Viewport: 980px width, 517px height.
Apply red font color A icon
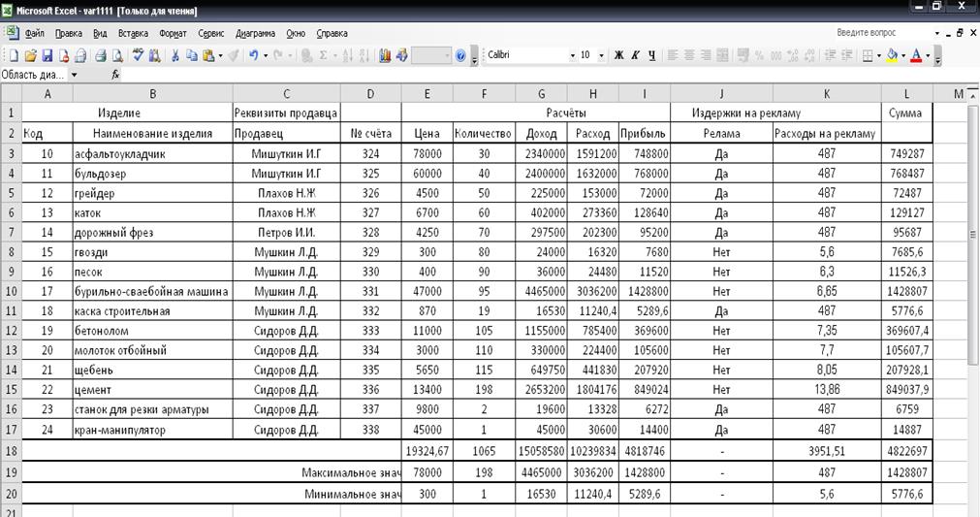click(x=916, y=55)
